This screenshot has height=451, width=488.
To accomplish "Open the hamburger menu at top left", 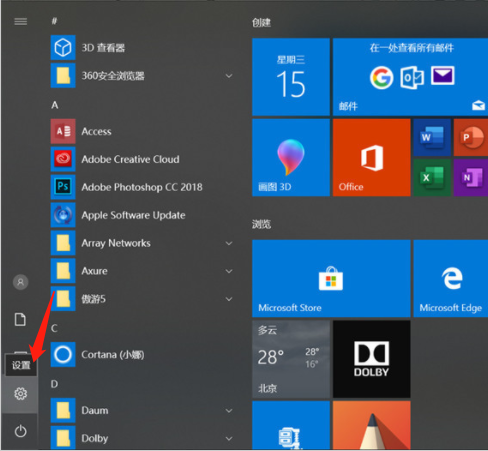I will pyautogui.click(x=21, y=22).
